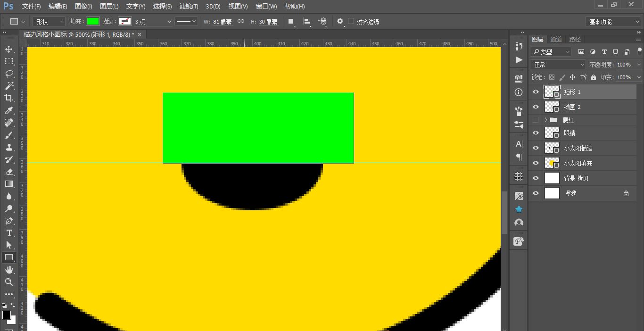Expand the 腮红 layer group
The width and height of the screenshot is (644, 331).
pyautogui.click(x=546, y=120)
